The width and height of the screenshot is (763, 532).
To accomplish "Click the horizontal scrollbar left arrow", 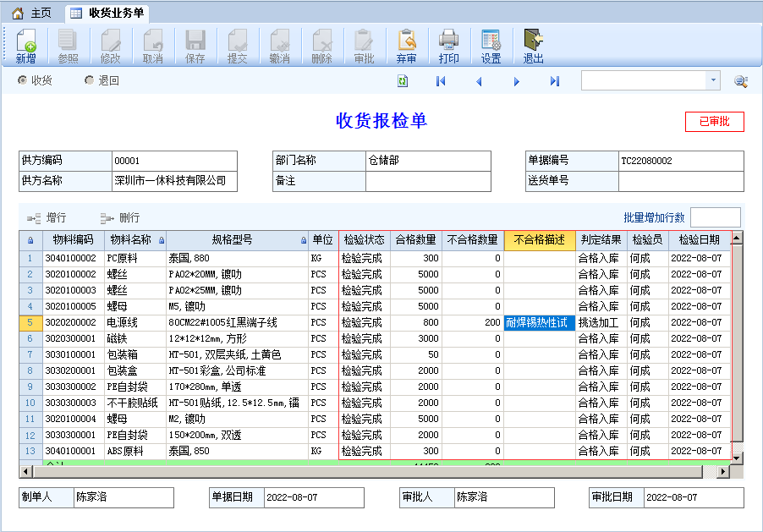I will coord(25,471).
